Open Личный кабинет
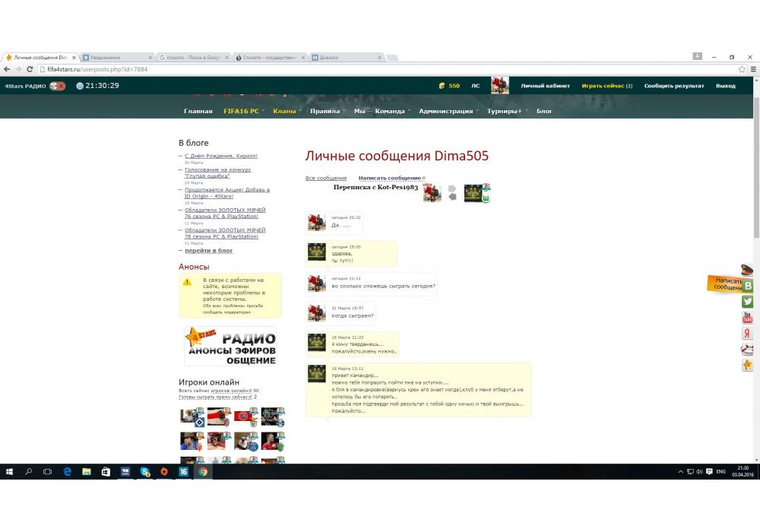 [x=545, y=86]
